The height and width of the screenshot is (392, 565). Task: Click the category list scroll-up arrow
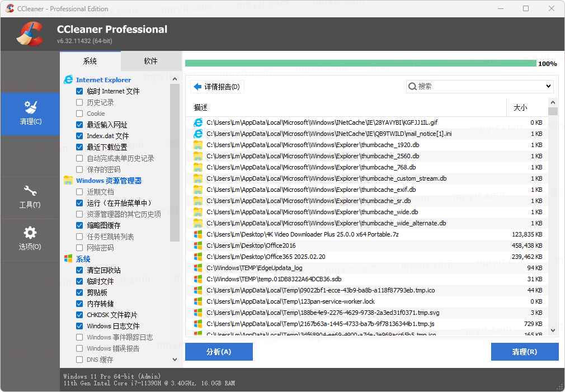point(175,79)
